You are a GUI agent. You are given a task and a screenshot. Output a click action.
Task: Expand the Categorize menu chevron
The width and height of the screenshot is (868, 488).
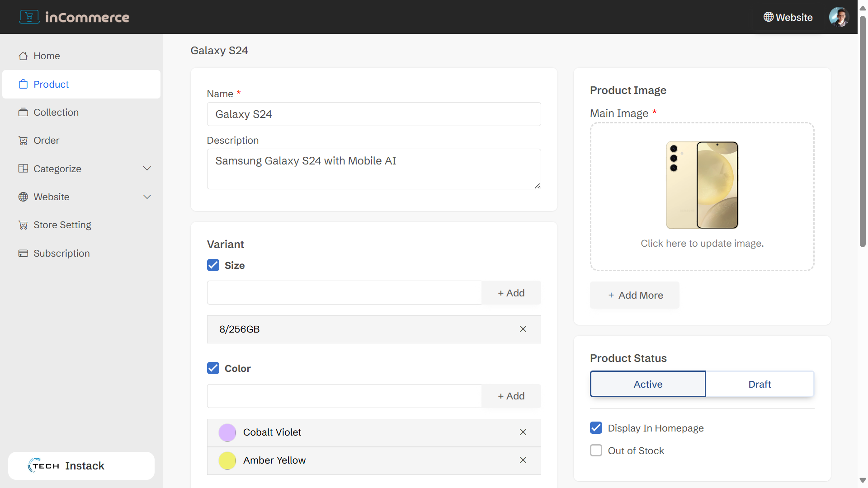coord(147,168)
